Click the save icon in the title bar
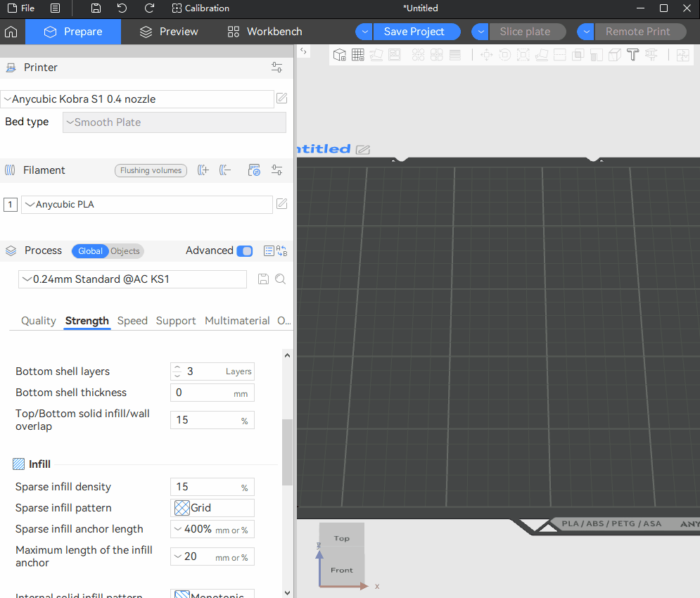Screen dimensions: 700x598 coord(96,8)
